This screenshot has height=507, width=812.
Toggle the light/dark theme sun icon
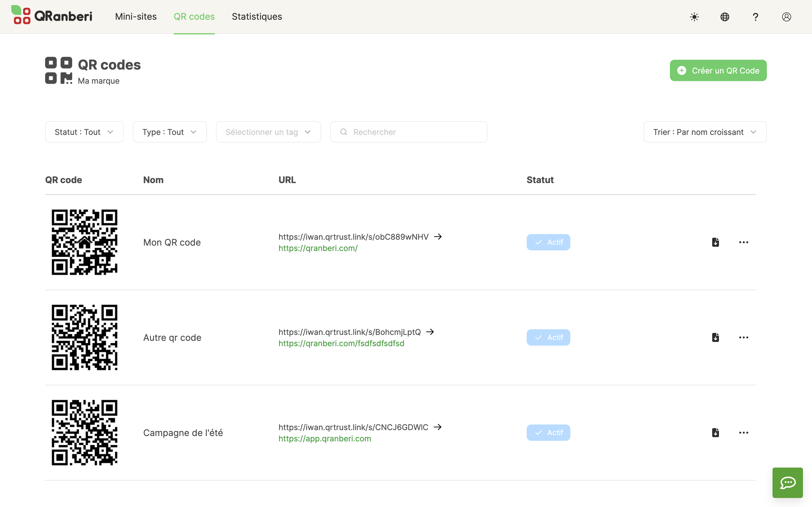(x=694, y=17)
